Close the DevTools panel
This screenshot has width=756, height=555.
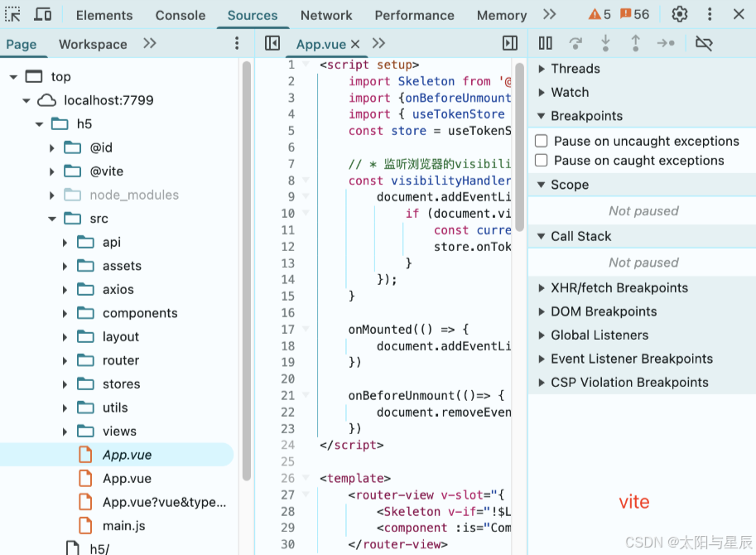739,14
